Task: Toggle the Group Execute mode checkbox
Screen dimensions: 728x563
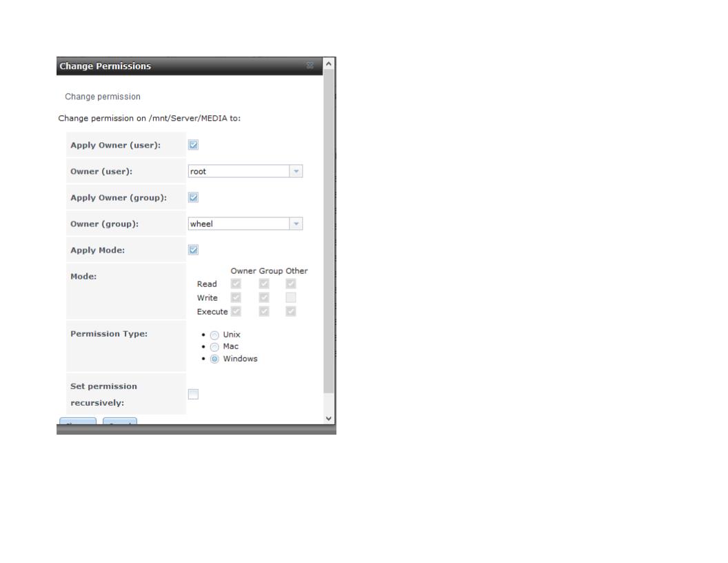Action: tap(264, 311)
